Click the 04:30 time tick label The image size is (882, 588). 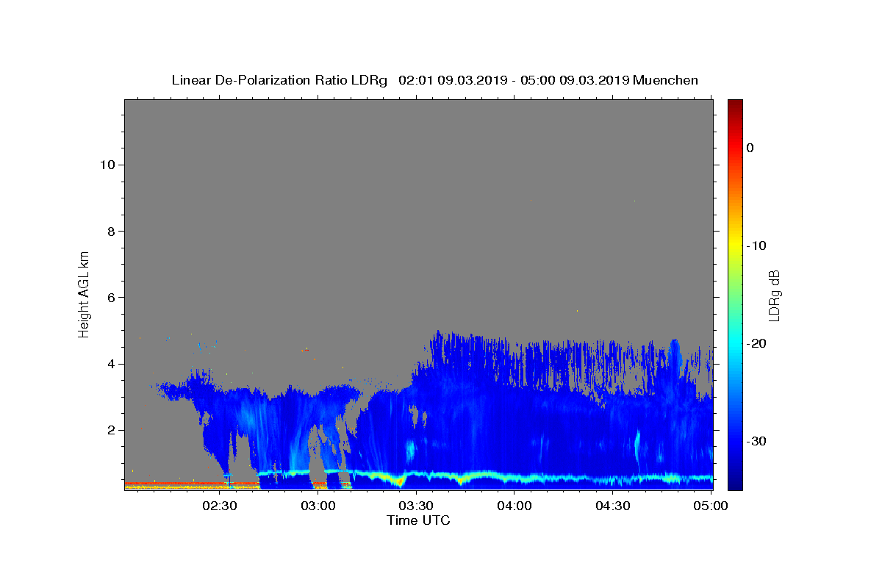point(612,506)
